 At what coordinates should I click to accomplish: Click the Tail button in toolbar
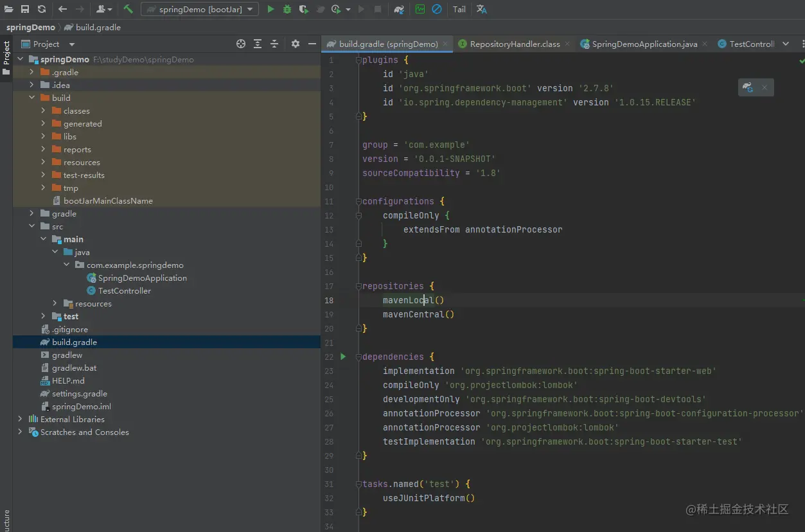click(459, 9)
